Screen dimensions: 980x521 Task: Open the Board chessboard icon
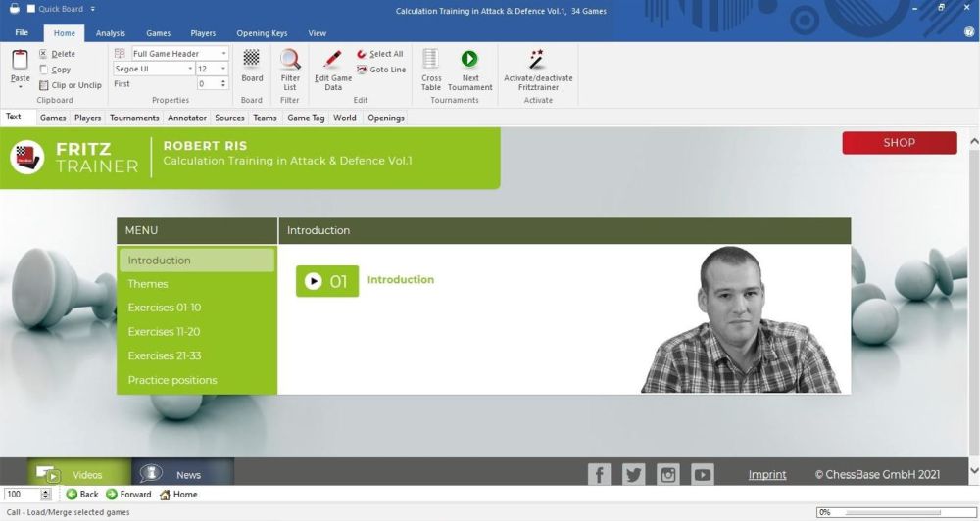[x=251, y=58]
